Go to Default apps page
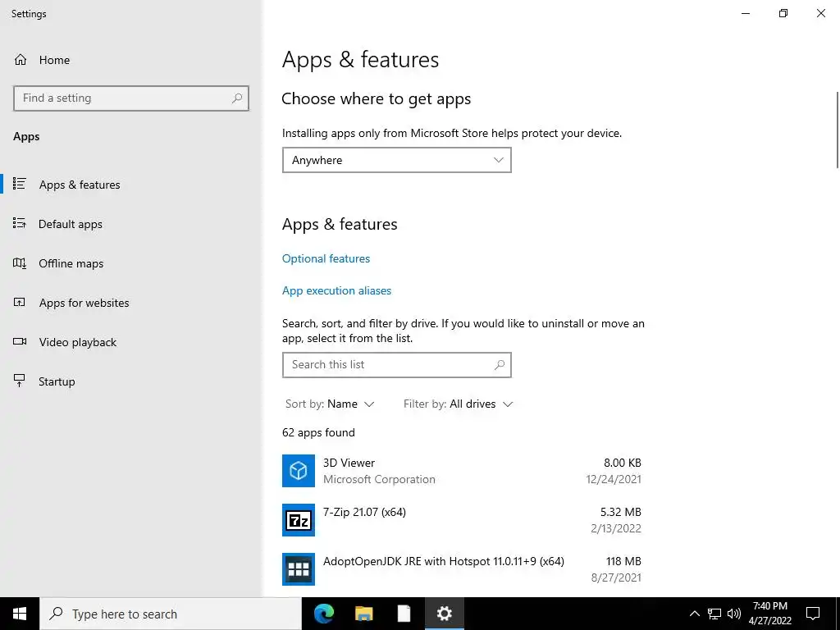840x630 pixels. pyautogui.click(x=131, y=224)
